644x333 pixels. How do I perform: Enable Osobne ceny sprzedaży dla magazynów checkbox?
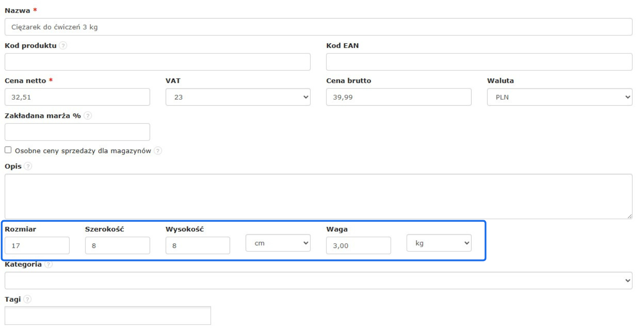(8, 150)
